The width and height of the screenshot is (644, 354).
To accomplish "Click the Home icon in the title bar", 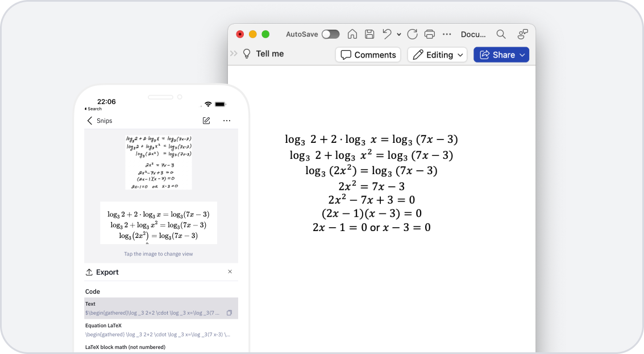I will point(352,34).
